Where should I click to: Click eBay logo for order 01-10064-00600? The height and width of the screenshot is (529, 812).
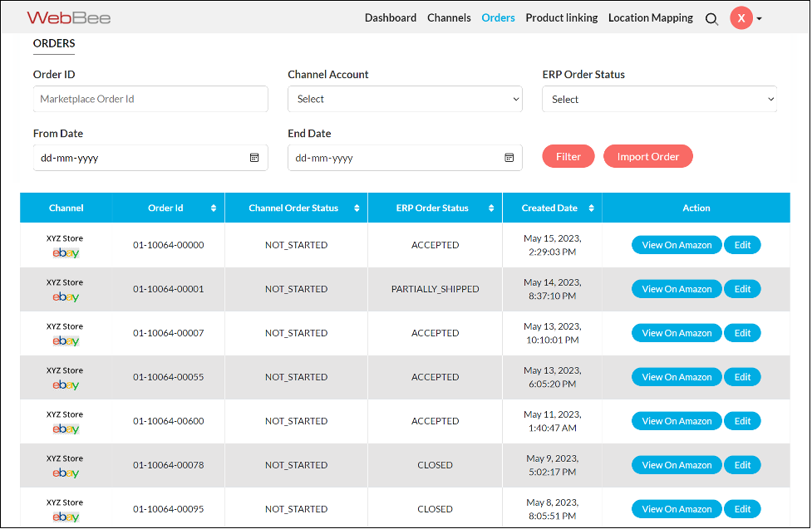click(66, 429)
